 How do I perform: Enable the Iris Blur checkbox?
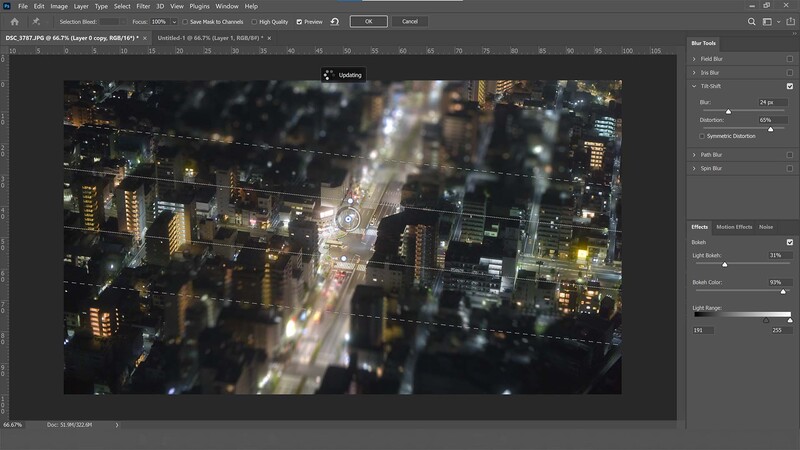click(790, 73)
